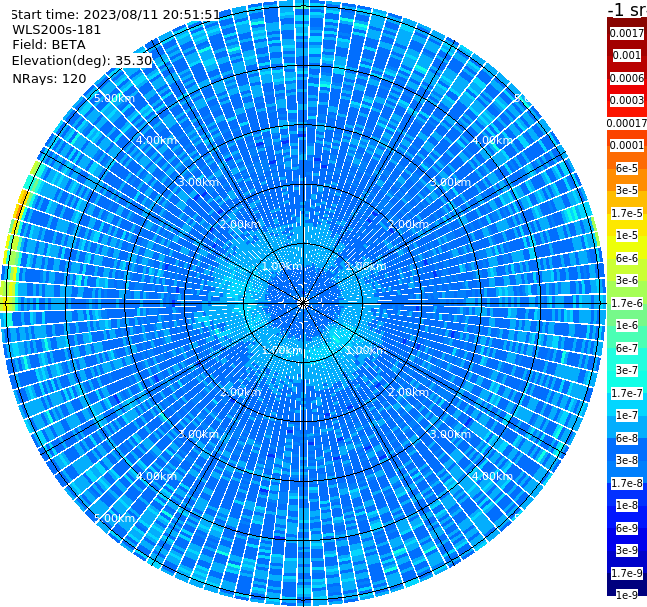Click the 1.7e-9 colorbar label
Image resolution: width=647 pixels, height=607 pixels.
(627, 573)
